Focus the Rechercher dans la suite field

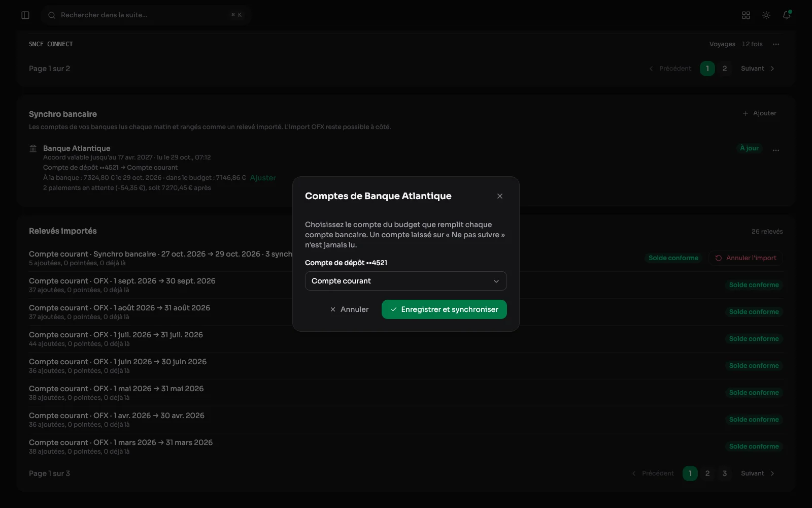point(146,15)
